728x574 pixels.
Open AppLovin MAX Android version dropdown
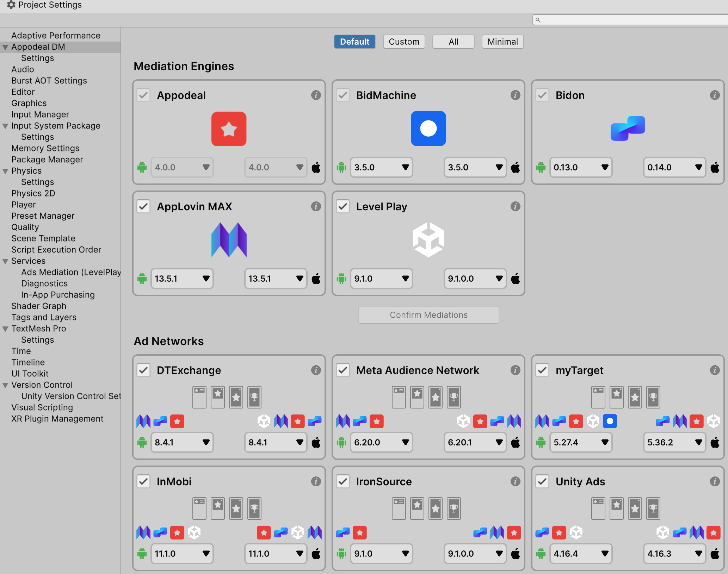coord(182,279)
